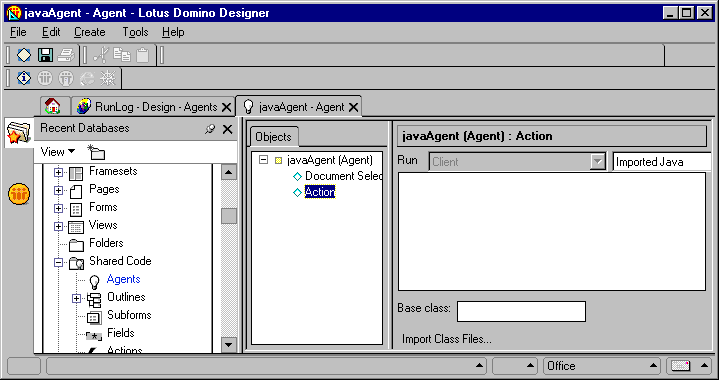
Task: Click the Fields icon in tree
Action: tap(94, 336)
